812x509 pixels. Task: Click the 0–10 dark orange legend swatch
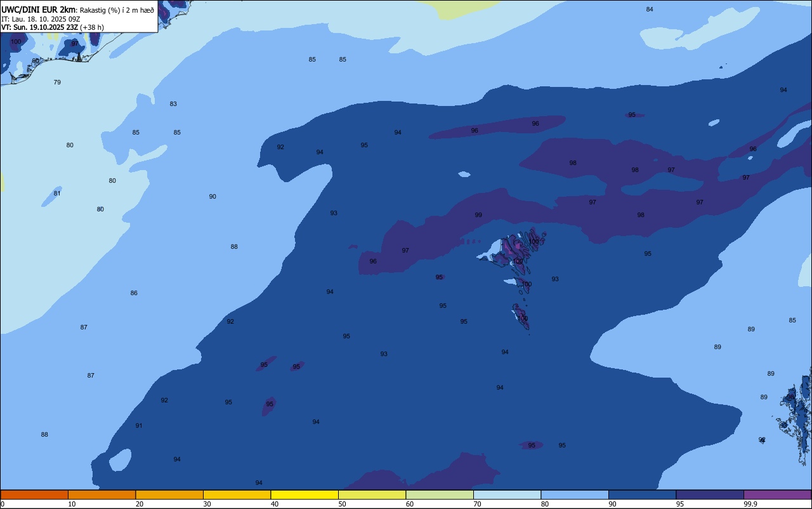[34, 494]
